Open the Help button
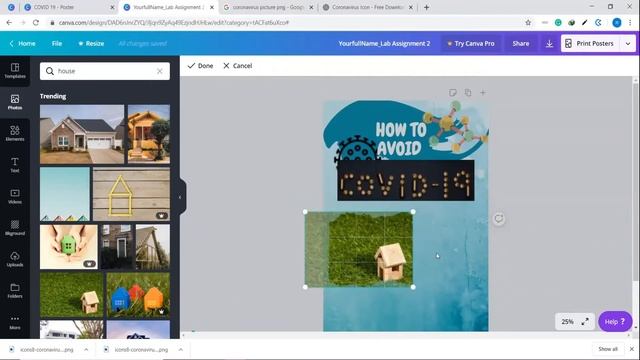This screenshot has height=360, width=640. (x=615, y=322)
